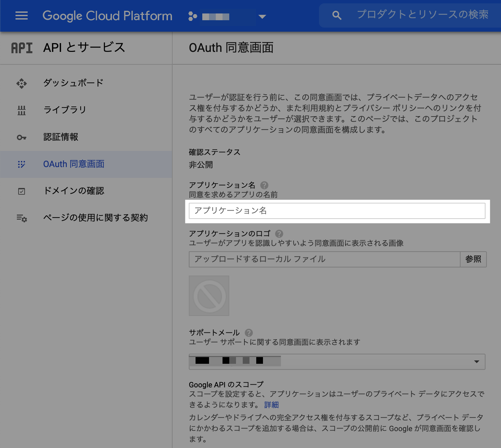Open the ライブラリ menu item
Screen dimensions: 501x448
pyautogui.click(x=86, y=110)
